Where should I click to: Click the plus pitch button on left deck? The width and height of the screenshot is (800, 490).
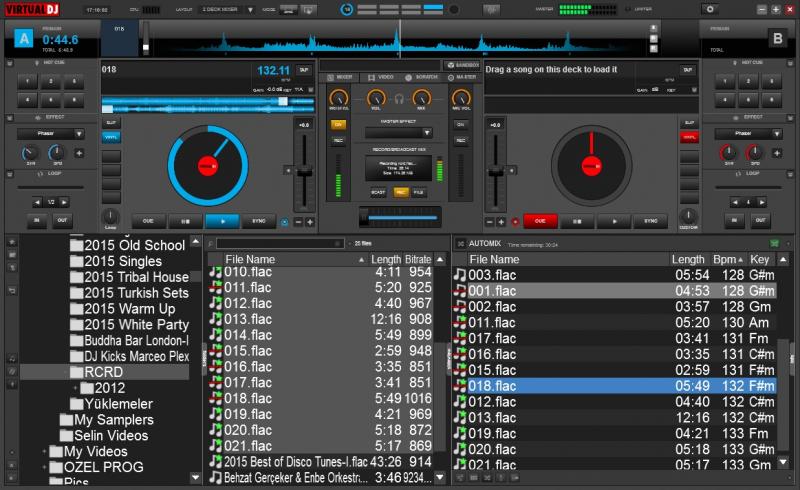pyautogui.click(x=310, y=221)
